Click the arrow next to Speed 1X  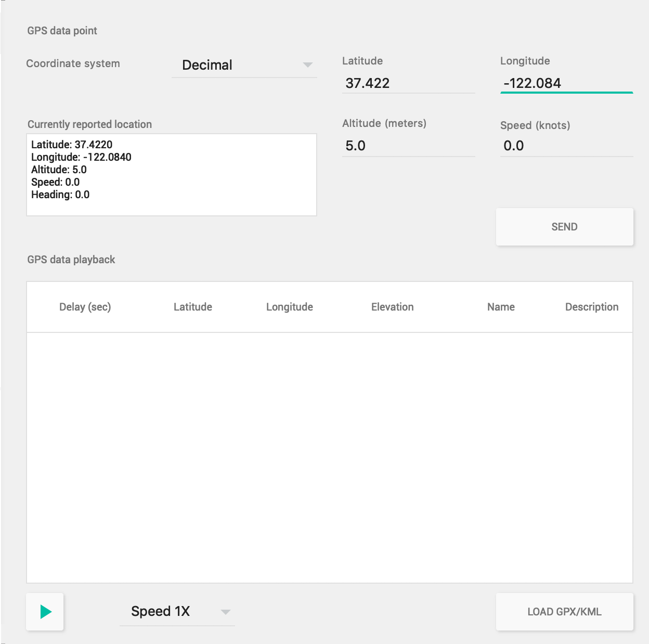225,612
